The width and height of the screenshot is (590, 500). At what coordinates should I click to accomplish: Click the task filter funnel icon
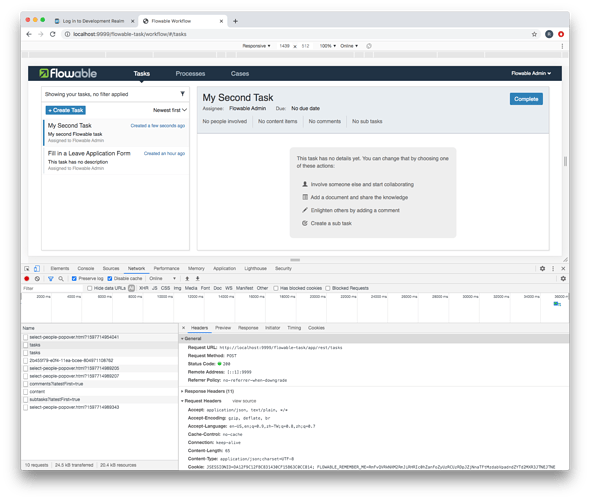[x=182, y=94]
